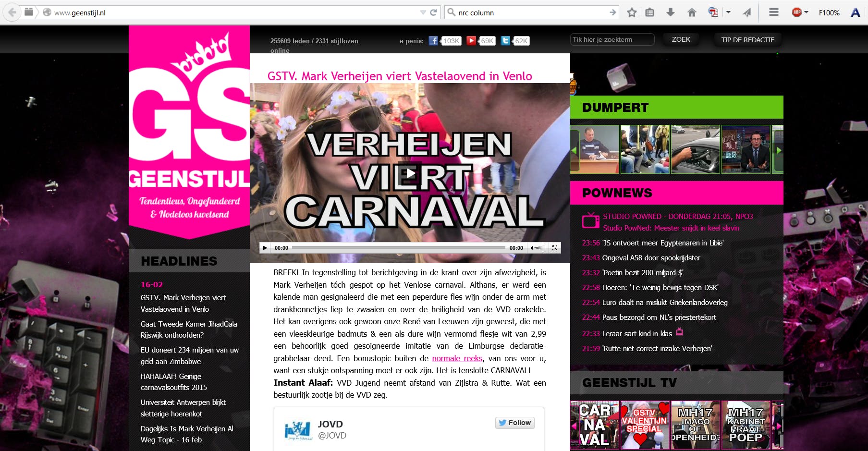Open headline 'EU doneert 234 miljoen' Zimbabwe
868x451 pixels.
pyautogui.click(x=190, y=356)
